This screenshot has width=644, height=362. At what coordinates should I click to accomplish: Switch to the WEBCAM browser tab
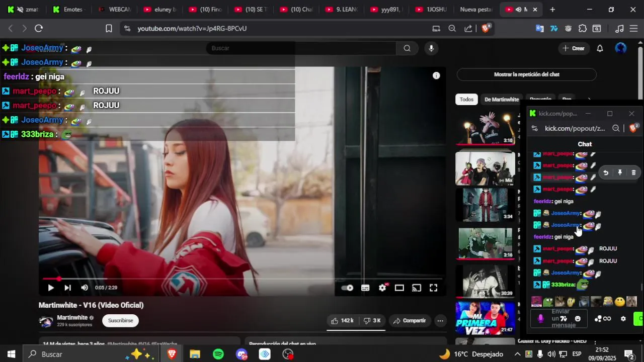click(x=115, y=10)
